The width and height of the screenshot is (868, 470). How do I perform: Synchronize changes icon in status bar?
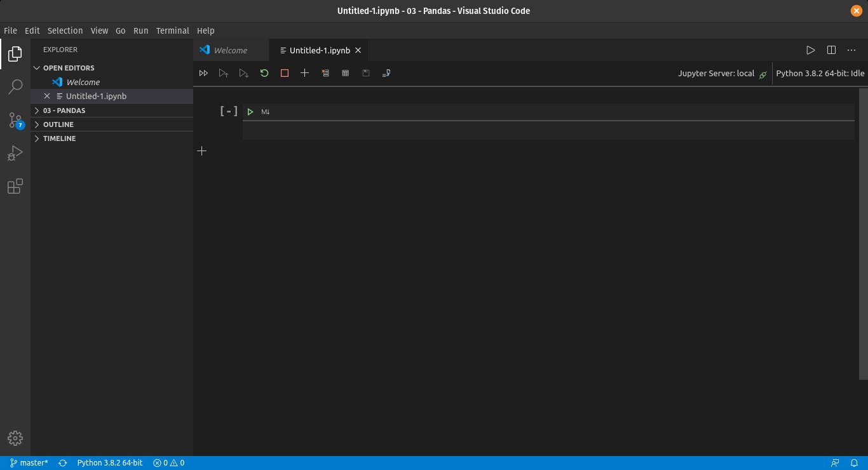click(x=63, y=463)
